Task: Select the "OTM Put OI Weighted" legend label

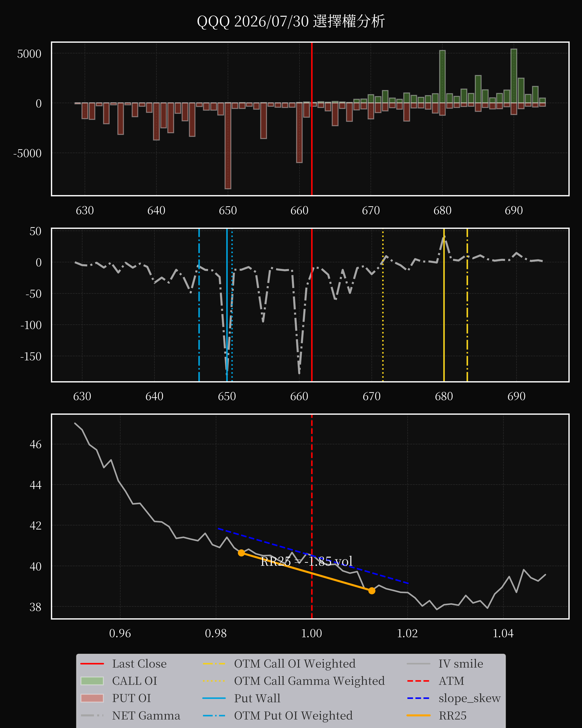Action: pos(293,715)
